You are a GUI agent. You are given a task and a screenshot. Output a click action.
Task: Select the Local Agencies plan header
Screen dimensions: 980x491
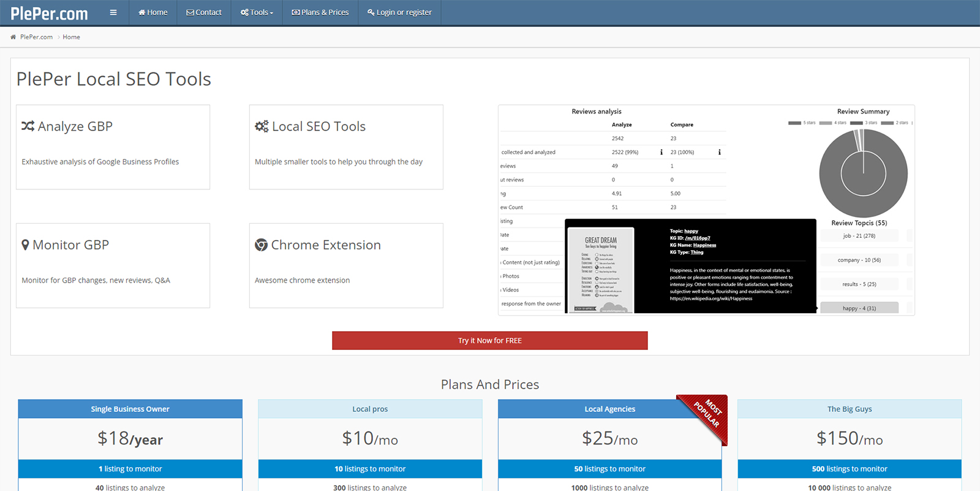pos(610,409)
